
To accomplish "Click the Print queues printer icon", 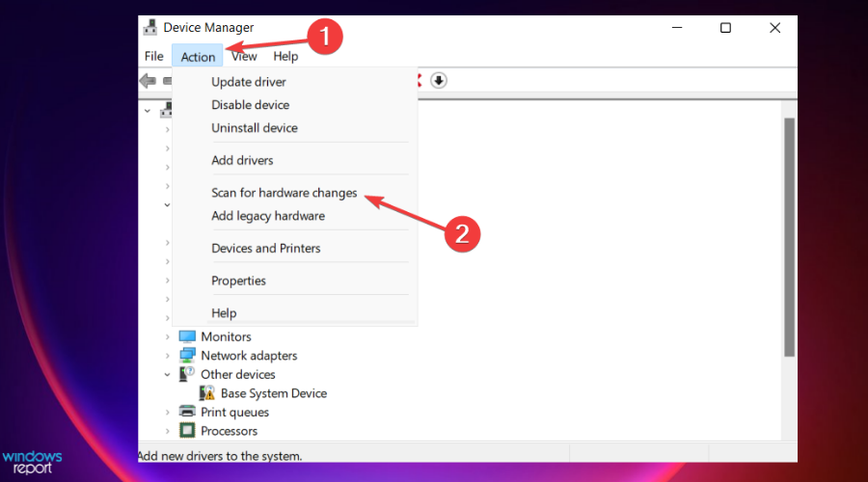I will (187, 412).
